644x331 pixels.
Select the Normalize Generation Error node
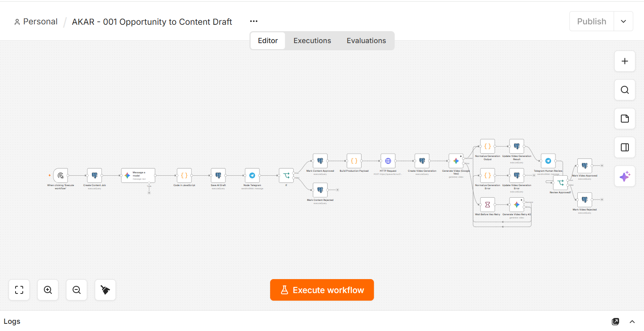click(488, 175)
